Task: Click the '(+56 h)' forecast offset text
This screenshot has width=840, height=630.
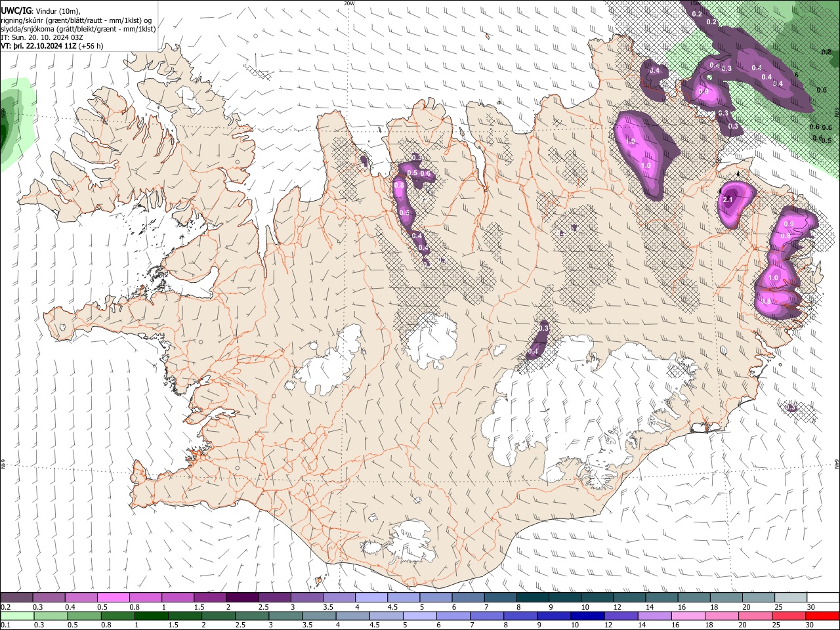Action: coord(91,46)
